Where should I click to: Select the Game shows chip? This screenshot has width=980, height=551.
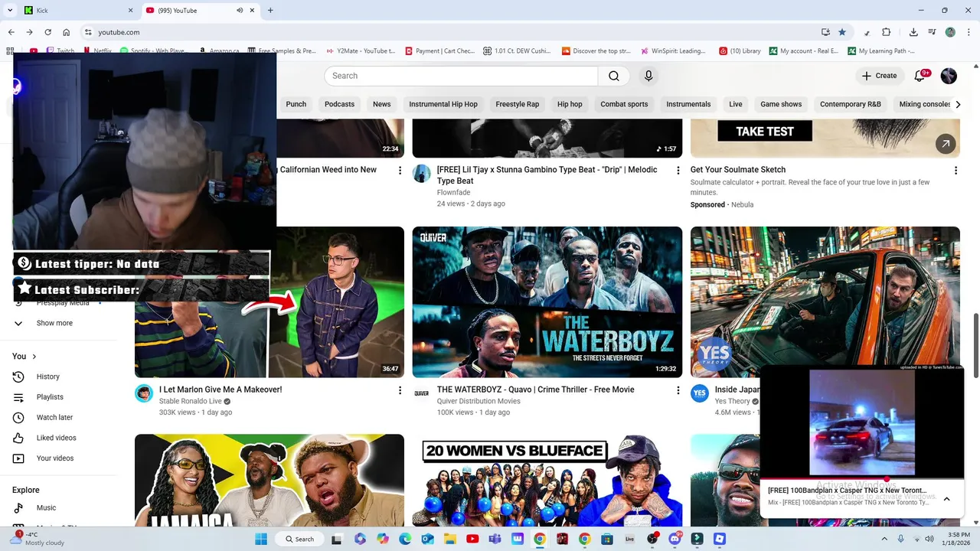pos(781,104)
